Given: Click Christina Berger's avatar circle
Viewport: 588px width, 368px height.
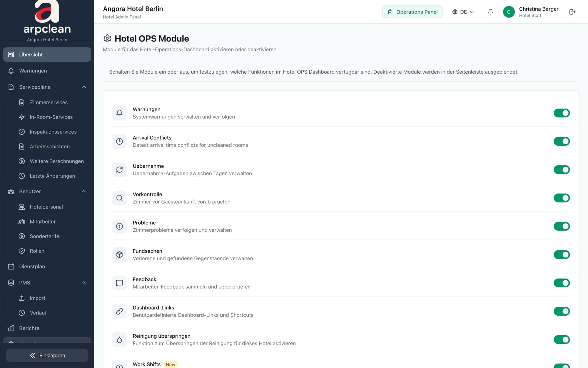Looking at the screenshot, I should [x=509, y=12].
